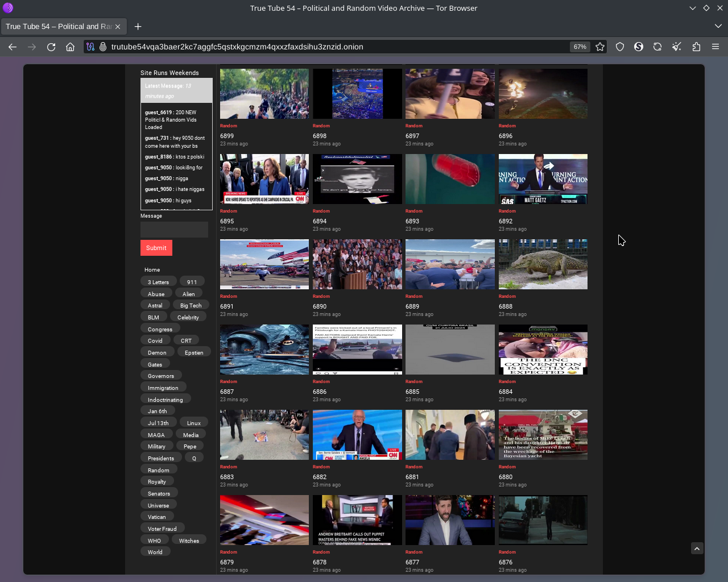Viewport: 728px width, 582px height.
Task: Submit the chat message
Action: click(156, 248)
